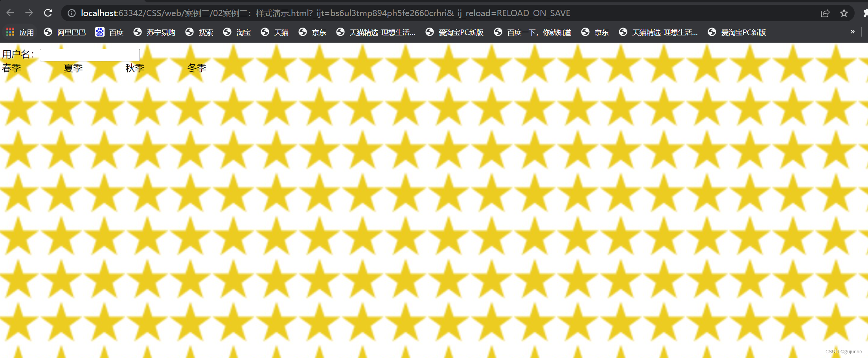Click the 用户名 label
Viewport: 868px width, 358px height.
coord(18,54)
